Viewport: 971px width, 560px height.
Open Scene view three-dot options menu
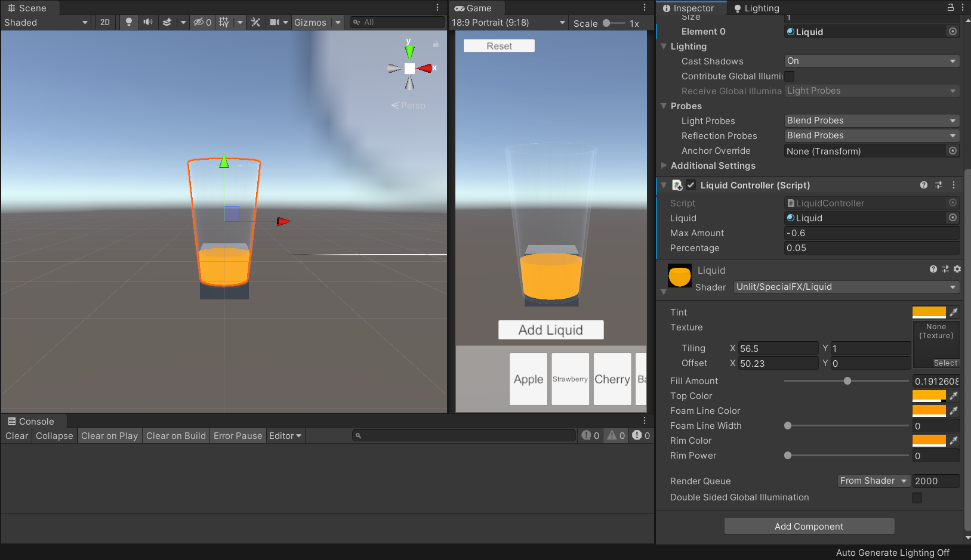pos(437,8)
